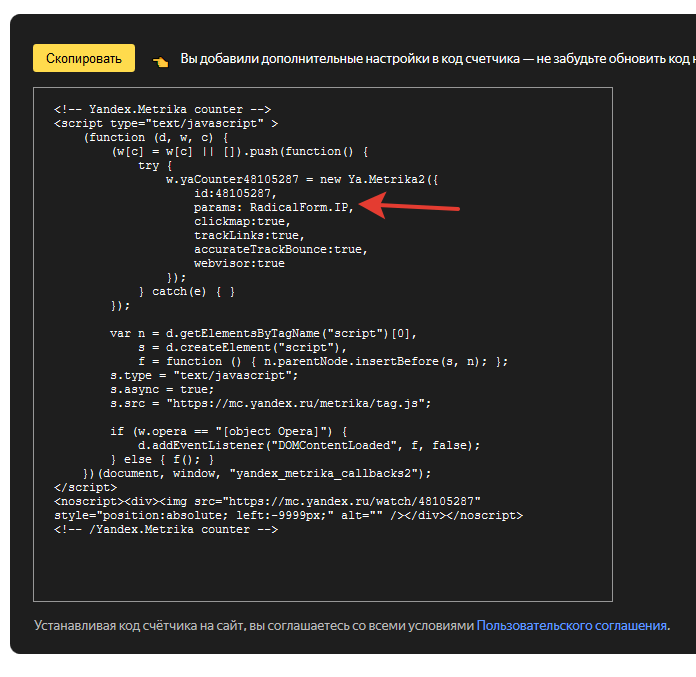
Task: Click the opening Yandex.Metrika counter comment
Action: point(162,109)
